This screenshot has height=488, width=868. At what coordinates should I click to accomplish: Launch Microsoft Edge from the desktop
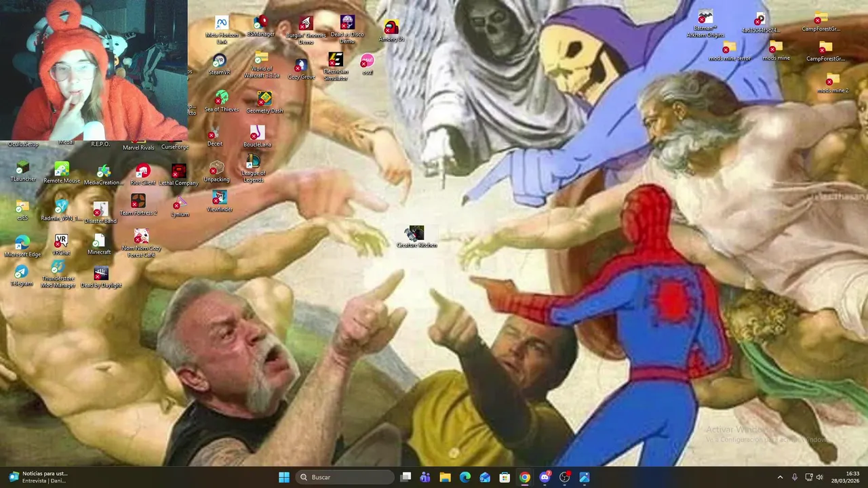22,247
